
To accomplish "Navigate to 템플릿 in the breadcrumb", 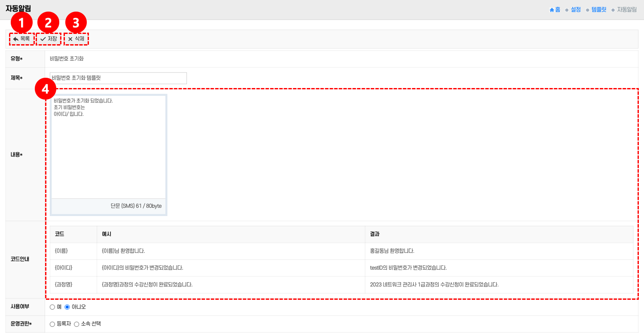I will pyautogui.click(x=598, y=9).
